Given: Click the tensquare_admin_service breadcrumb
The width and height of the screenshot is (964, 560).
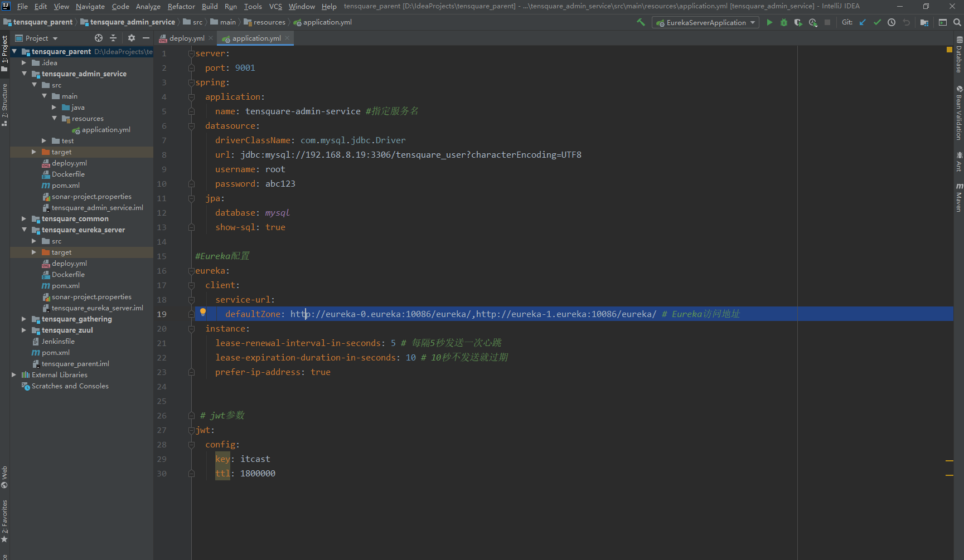Looking at the screenshot, I should 127,22.
